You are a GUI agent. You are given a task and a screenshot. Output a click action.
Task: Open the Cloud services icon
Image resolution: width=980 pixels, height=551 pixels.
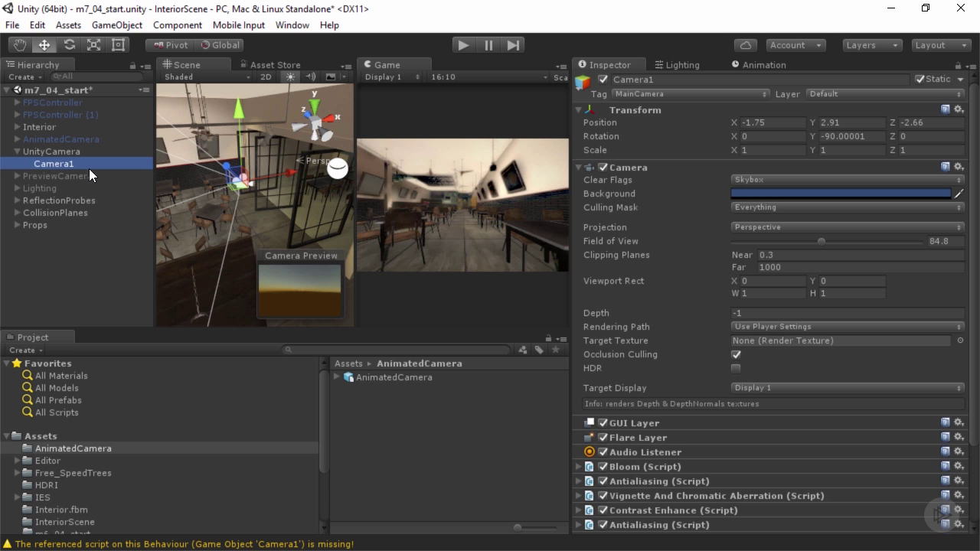tap(745, 45)
